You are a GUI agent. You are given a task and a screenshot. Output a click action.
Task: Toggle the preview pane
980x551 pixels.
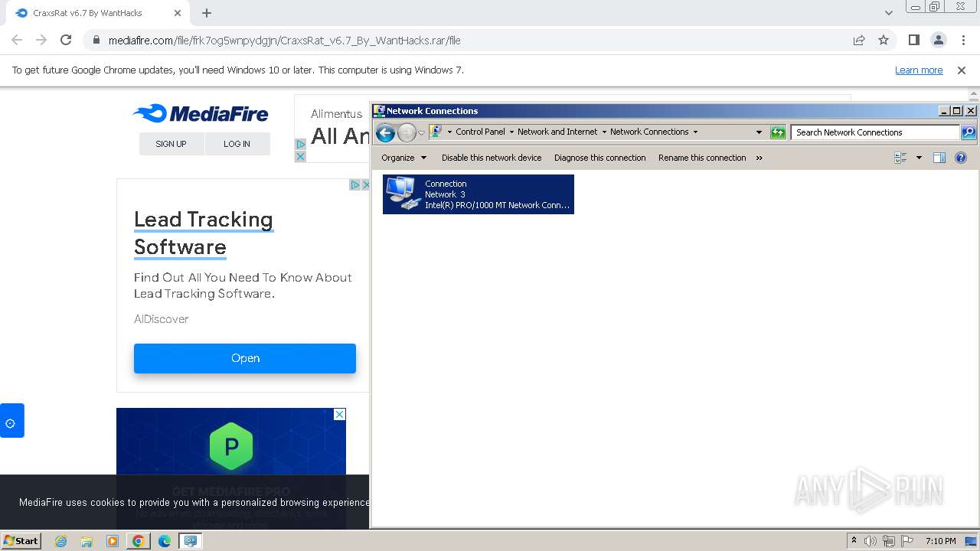pyautogui.click(x=939, y=158)
